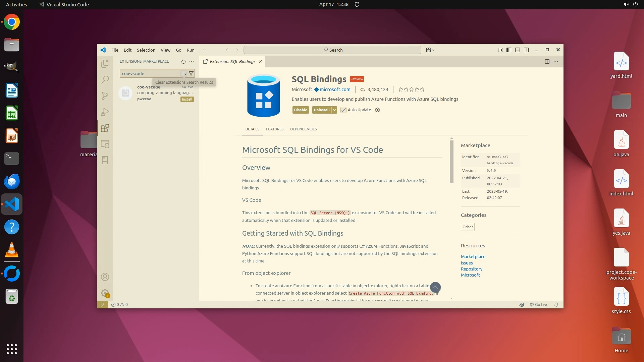Click the extension settings gear beside Auto Update
Screen dimensions: 644x362
pyautogui.click(x=377, y=110)
